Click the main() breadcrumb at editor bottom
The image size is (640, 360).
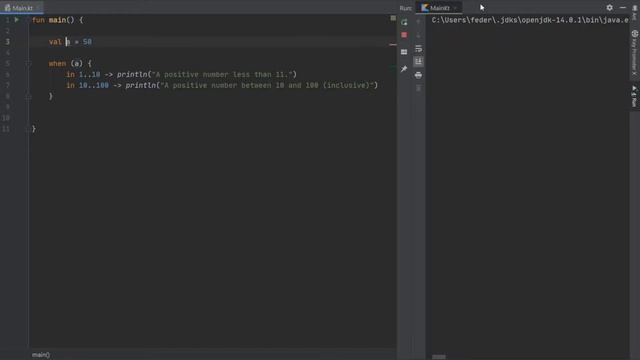click(x=41, y=355)
